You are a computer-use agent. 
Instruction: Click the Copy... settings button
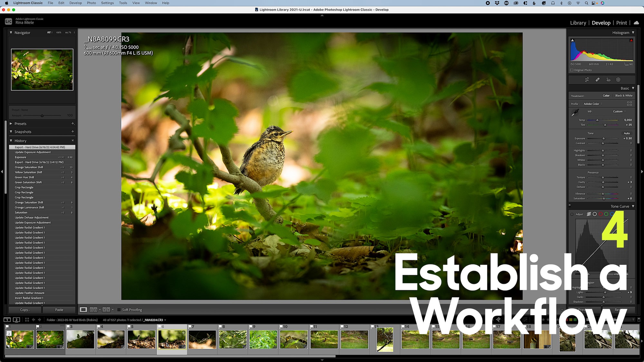(x=25, y=310)
